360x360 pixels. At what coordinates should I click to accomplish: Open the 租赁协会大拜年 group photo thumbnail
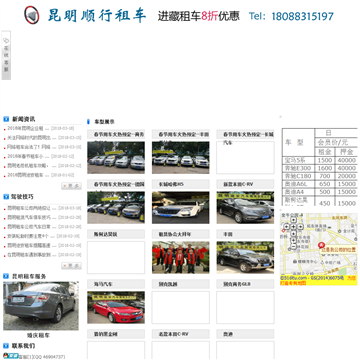(x=181, y=257)
